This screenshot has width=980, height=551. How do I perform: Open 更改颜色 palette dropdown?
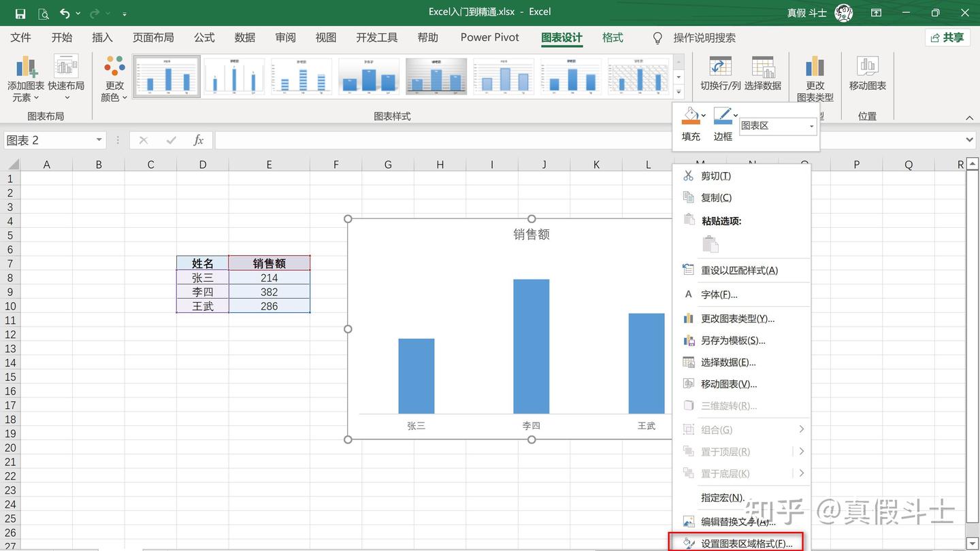point(114,79)
